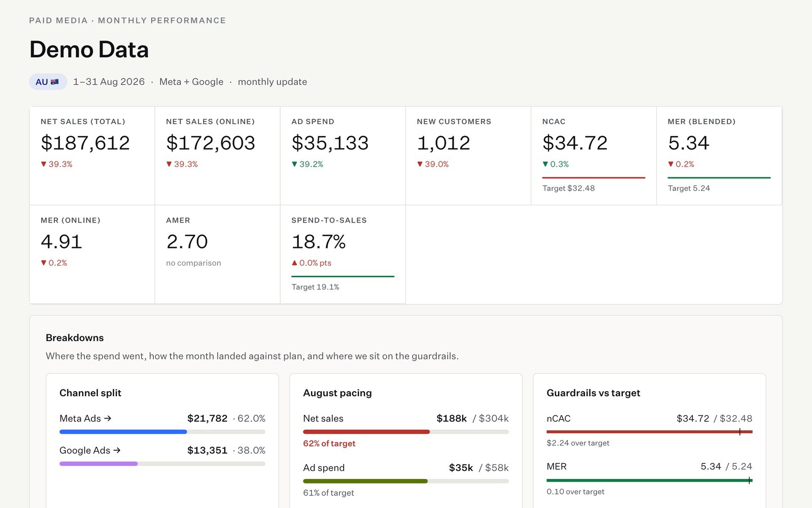The width and height of the screenshot is (812, 508).
Task: Click the MER guardrail bar
Action: click(650, 480)
